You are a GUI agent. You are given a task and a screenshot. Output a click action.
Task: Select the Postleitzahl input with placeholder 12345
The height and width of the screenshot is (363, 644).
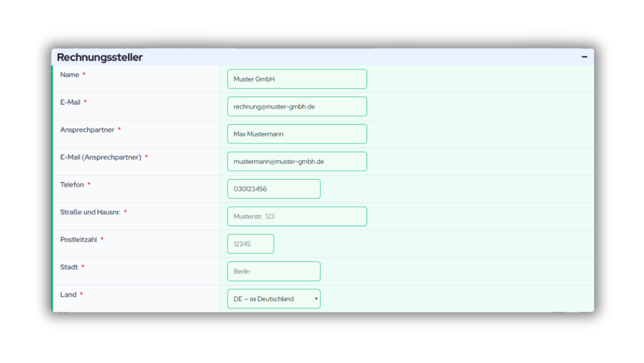(250, 244)
